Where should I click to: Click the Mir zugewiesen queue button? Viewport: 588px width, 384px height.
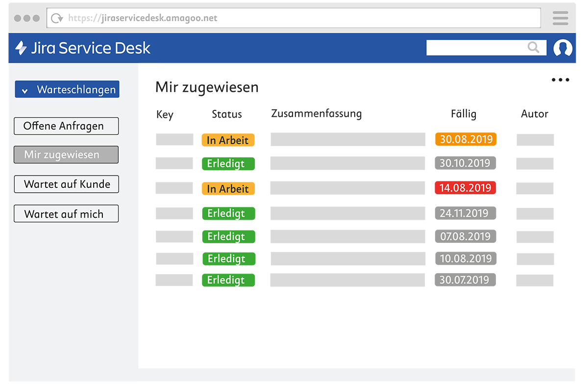(66, 154)
